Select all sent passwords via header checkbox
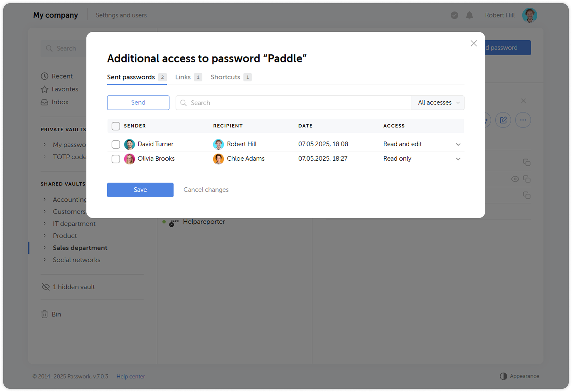The image size is (572, 392). click(x=116, y=126)
